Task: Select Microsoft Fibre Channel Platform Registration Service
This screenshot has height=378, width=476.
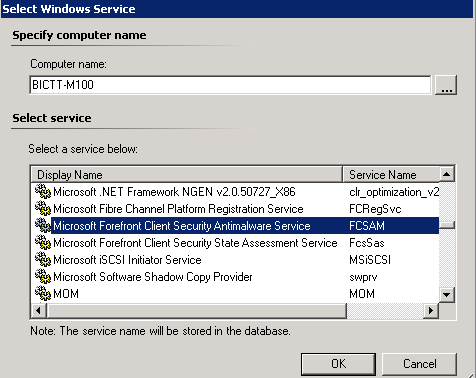Action: click(178, 209)
